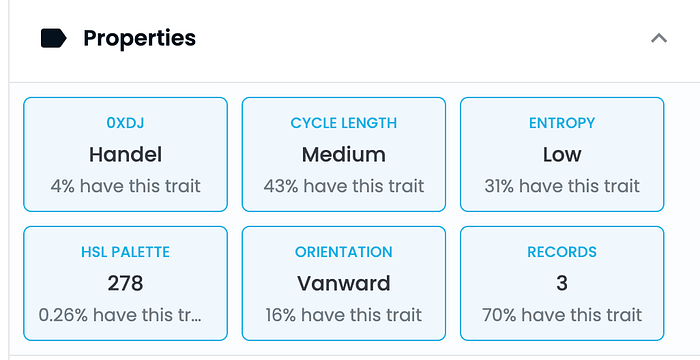Click the ENTROPY label
The height and width of the screenshot is (360, 700).
(562, 123)
